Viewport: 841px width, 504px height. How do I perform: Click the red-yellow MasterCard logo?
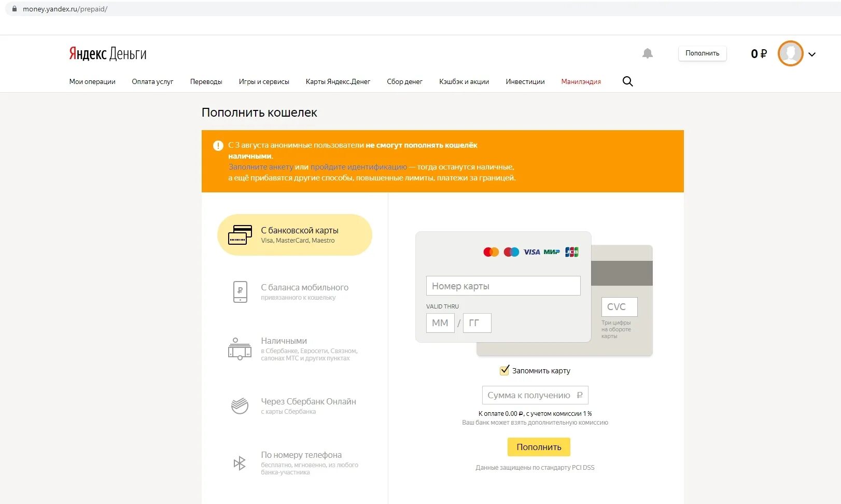coord(491,252)
